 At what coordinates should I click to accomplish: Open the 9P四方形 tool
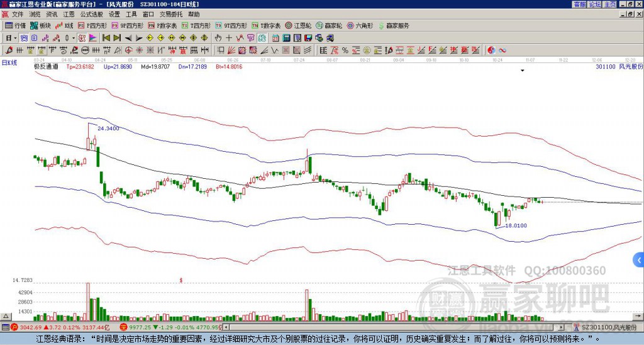tap(128, 26)
